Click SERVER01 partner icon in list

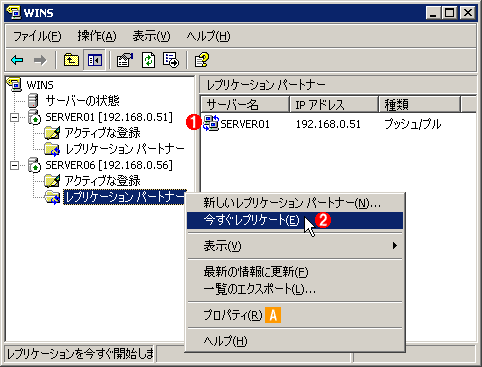pos(211,123)
